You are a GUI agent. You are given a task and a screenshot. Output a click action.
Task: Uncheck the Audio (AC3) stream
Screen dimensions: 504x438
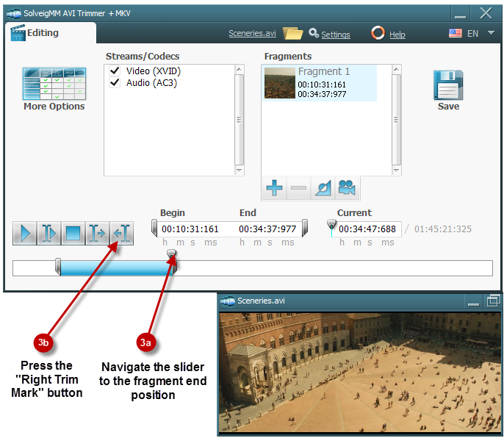tap(115, 82)
